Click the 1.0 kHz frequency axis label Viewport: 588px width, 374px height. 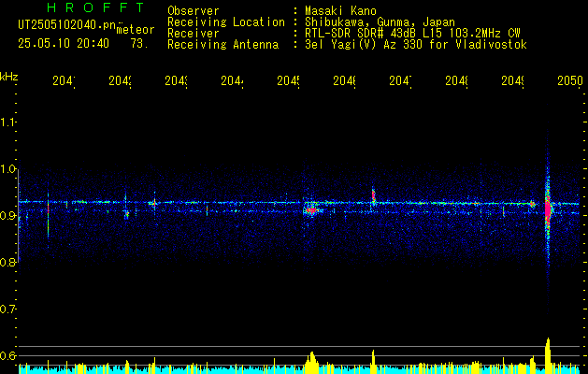click(7, 169)
